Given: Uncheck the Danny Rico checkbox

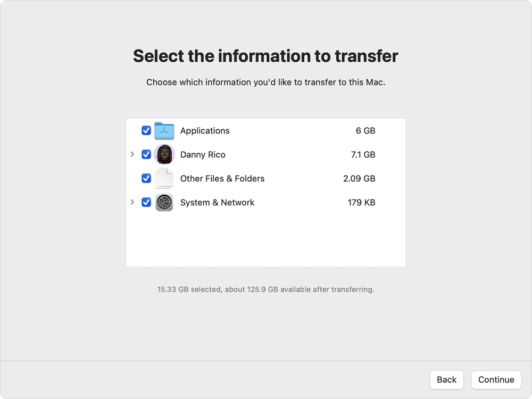Looking at the screenshot, I should [x=145, y=154].
